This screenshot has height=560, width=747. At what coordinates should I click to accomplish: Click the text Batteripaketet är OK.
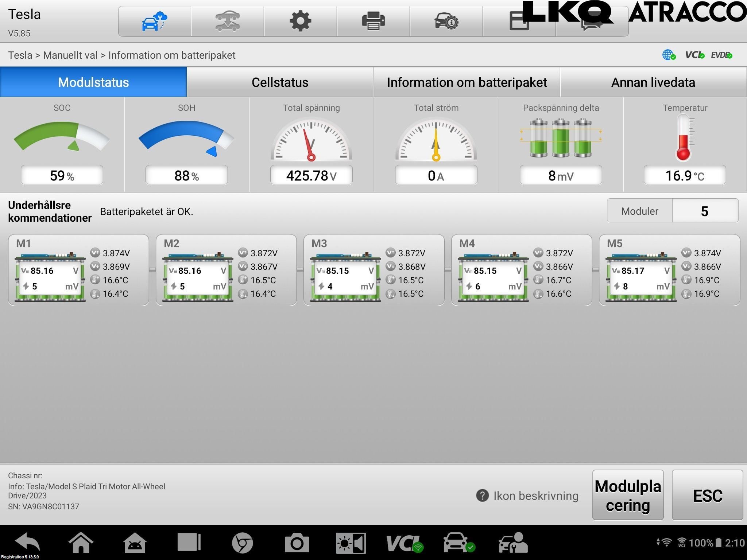(x=146, y=211)
